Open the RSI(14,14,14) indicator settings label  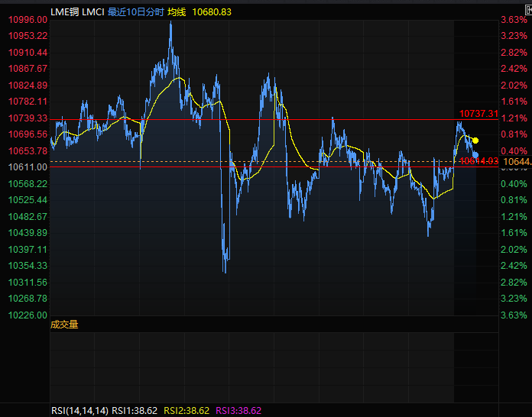[79, 411]
